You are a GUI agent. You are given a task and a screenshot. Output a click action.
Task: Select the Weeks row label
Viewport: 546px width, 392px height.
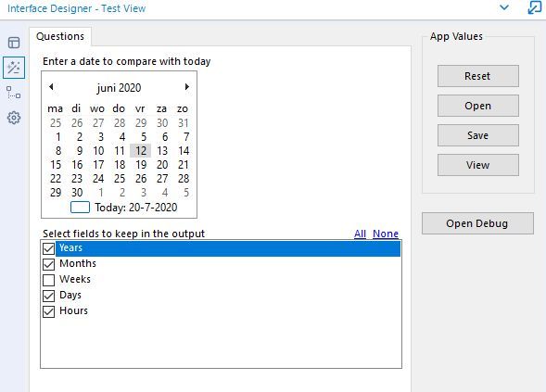coord(75,279)
